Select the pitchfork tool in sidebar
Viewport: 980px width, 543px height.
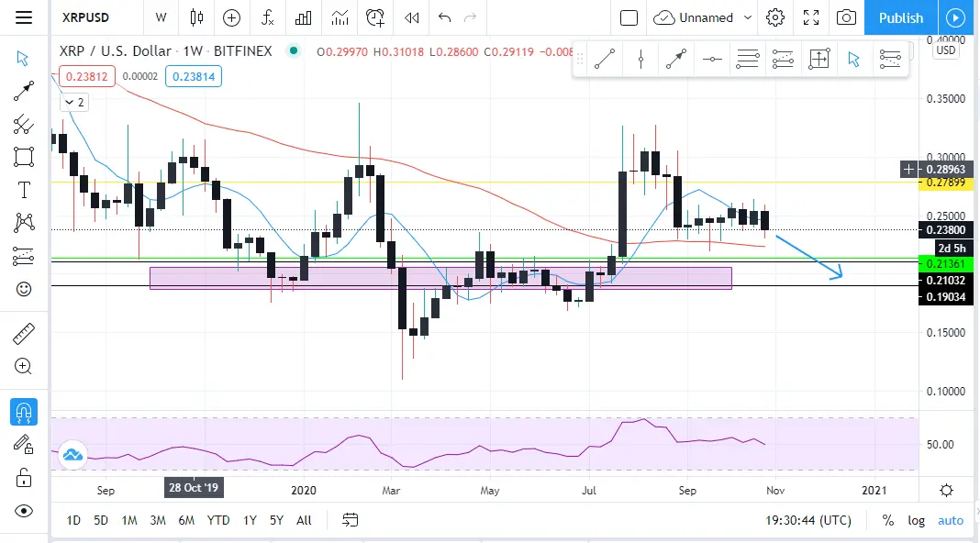pos(23,125)
